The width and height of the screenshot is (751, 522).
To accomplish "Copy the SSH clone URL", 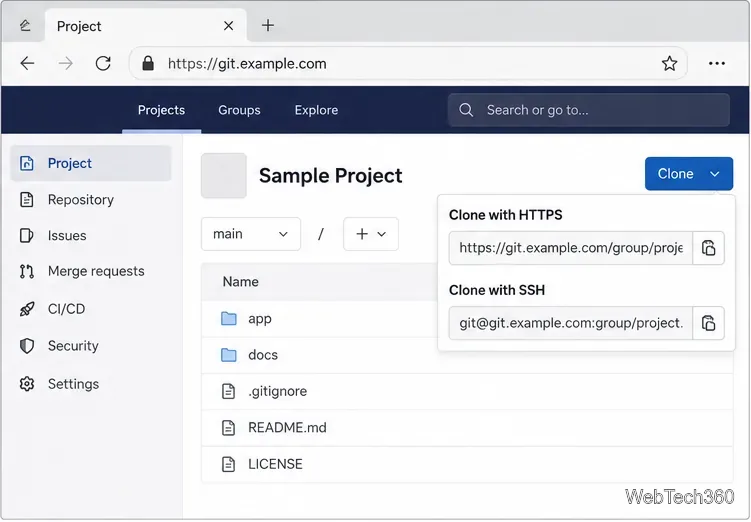I will click(x=708, y=323).
